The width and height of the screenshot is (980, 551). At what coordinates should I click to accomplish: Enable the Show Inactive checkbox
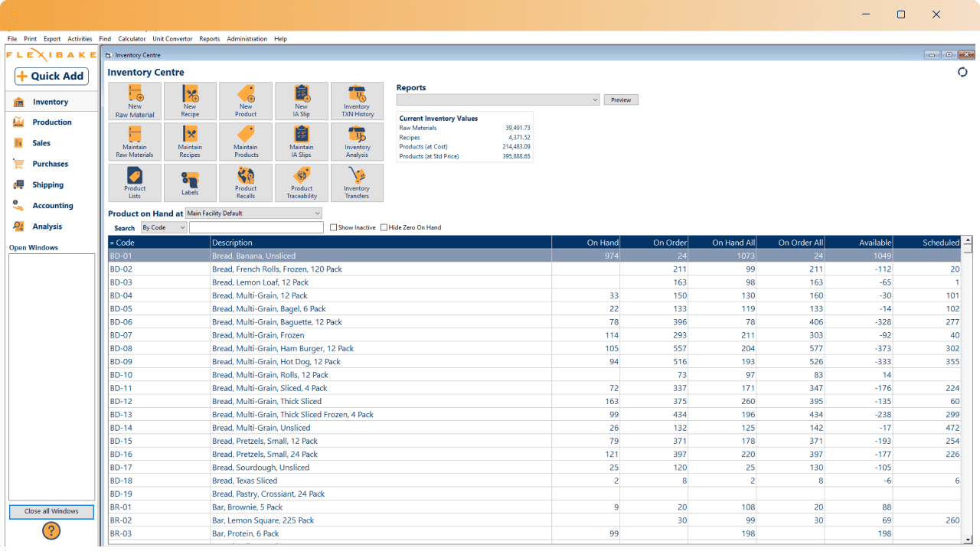coord(333,227)
